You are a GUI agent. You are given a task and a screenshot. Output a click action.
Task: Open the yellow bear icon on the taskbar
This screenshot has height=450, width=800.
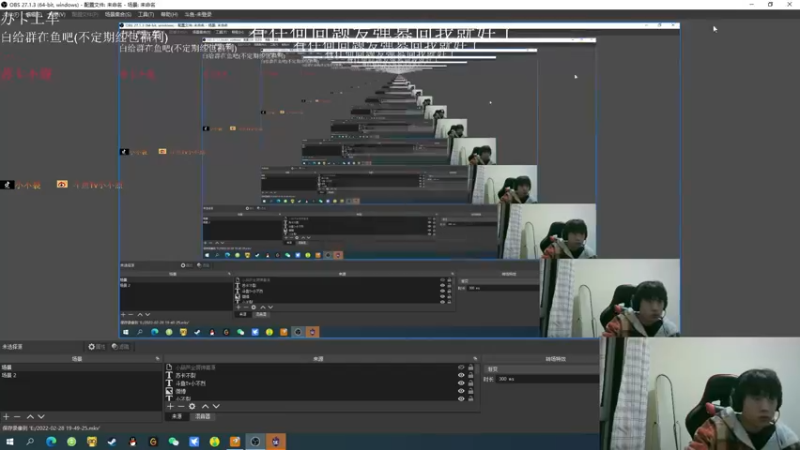[92, 442]
